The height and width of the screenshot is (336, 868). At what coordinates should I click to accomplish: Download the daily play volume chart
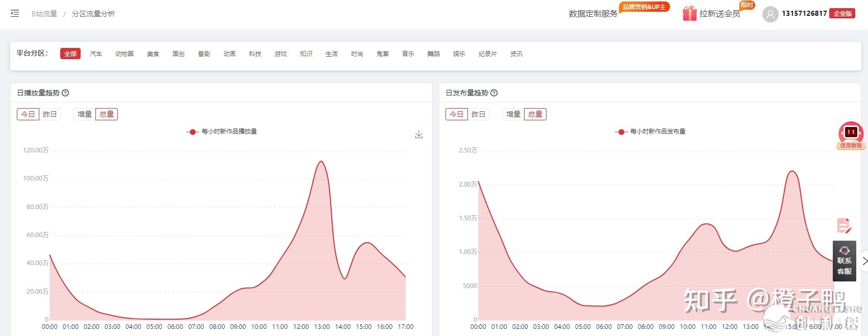tap(418, 135)
